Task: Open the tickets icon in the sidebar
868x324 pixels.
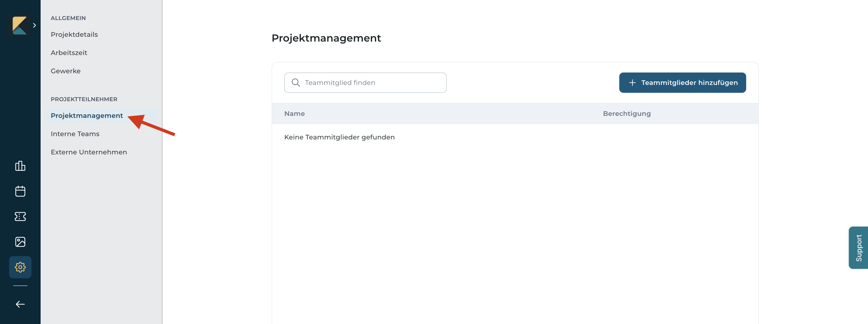Action: point(20,216)
